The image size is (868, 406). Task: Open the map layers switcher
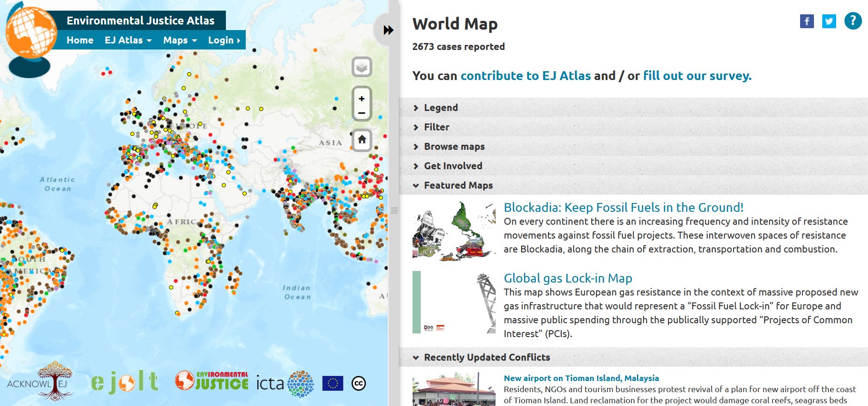coord(362,68)
